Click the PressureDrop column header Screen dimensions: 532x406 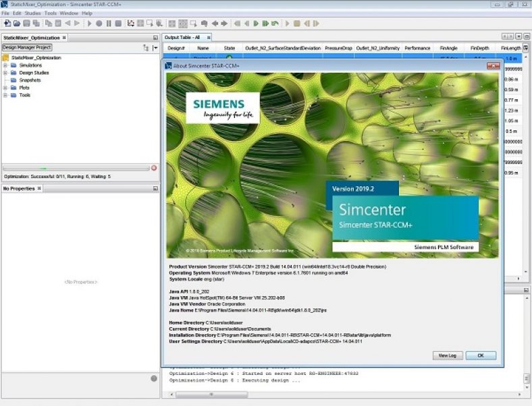(x=338, y=48)
